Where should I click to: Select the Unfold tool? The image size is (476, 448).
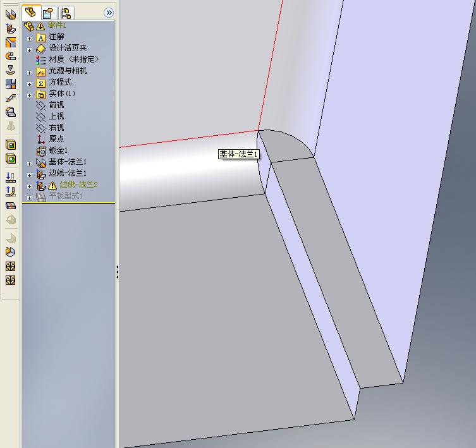pos(11,178)
